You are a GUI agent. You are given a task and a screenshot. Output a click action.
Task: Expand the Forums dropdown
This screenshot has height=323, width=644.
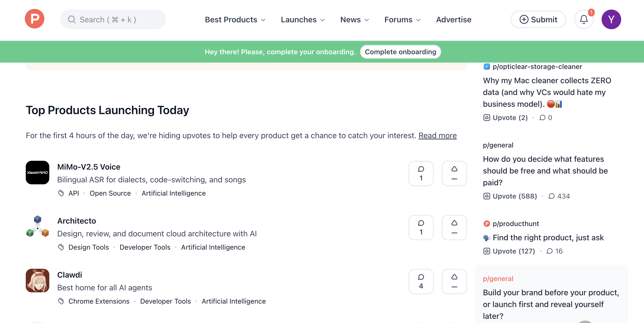tap(402, 20)
